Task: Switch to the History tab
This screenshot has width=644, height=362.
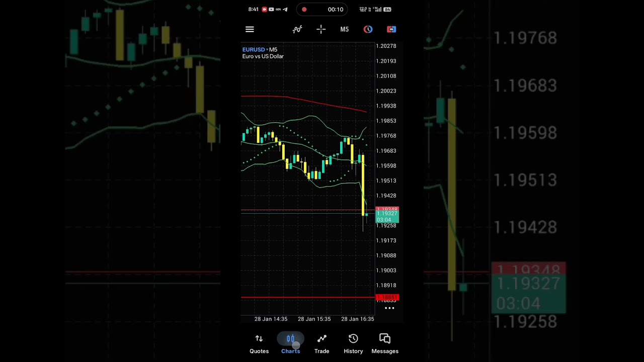Action: click(x=353, y=344)
